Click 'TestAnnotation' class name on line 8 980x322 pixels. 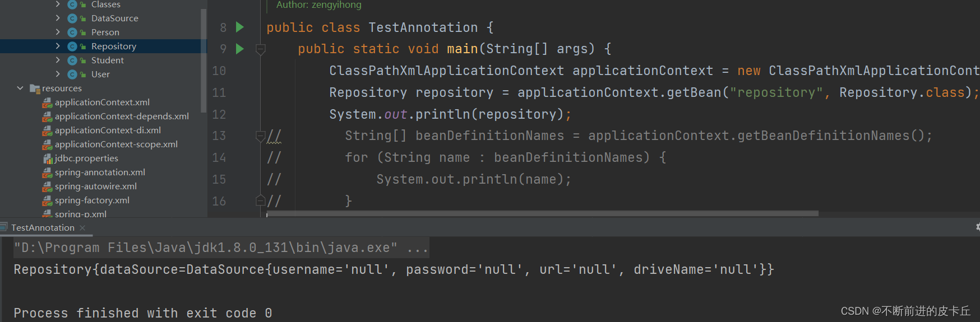click(423, 27)
